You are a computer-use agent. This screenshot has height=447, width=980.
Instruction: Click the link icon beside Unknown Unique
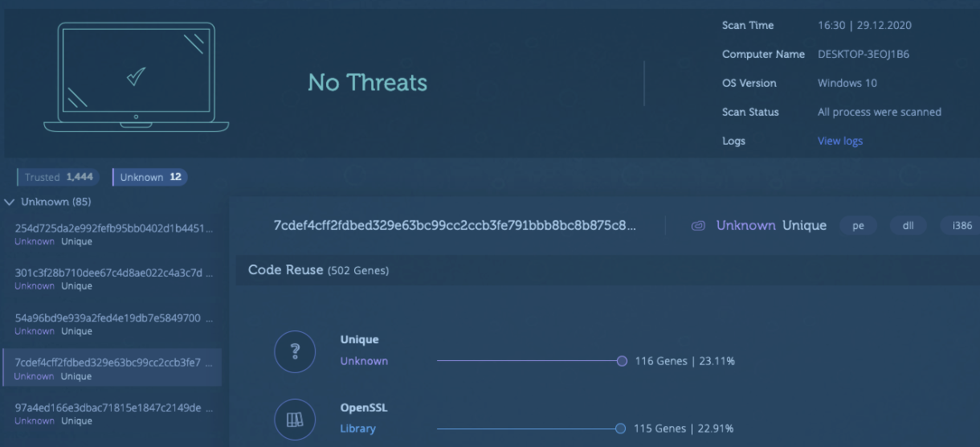[698, 226]
